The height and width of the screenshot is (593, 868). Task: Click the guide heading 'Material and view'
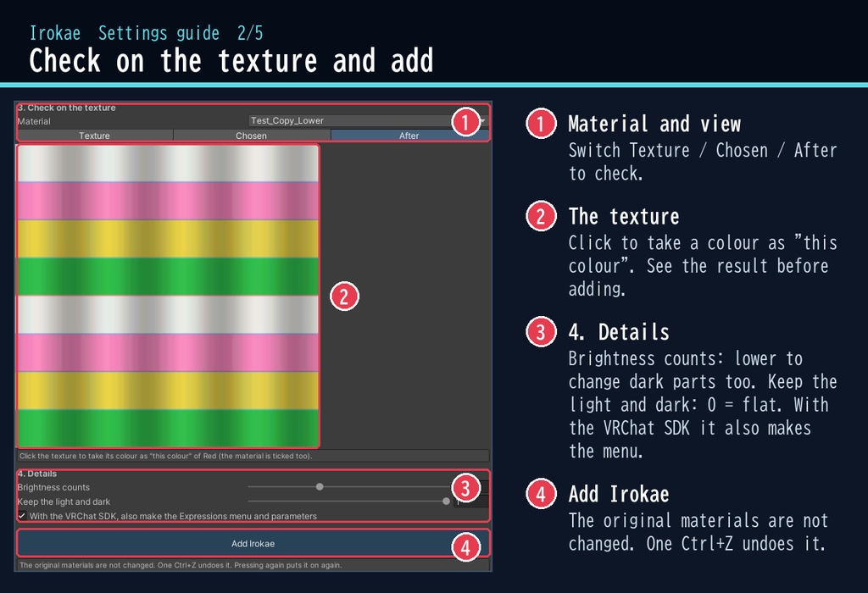click(x=654, y=124)
